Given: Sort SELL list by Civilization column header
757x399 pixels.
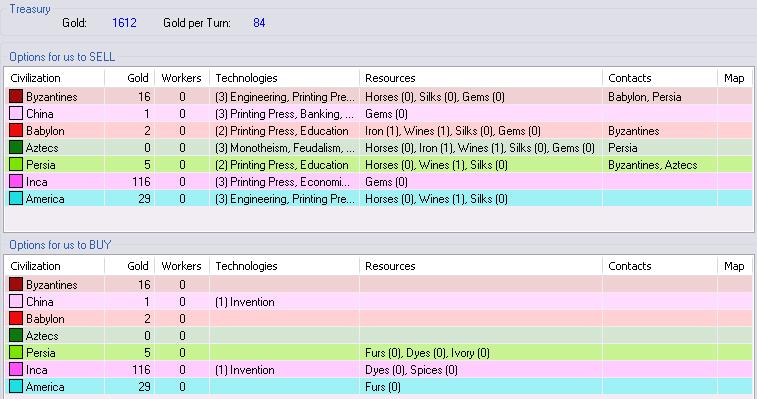Looking at the screenshot, I should pyautogui.click(x=54, y=78).
